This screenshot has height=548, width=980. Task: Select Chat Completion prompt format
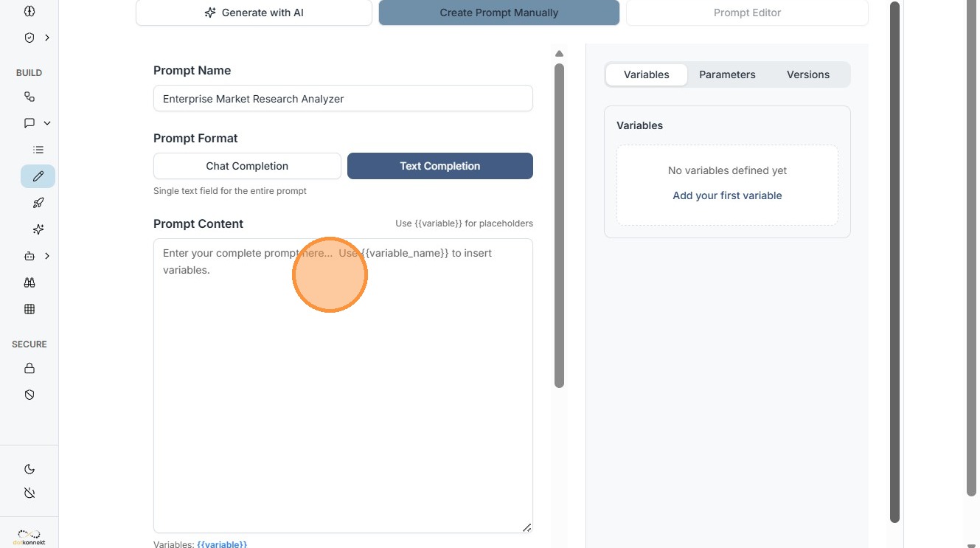[x=247, y=166]
